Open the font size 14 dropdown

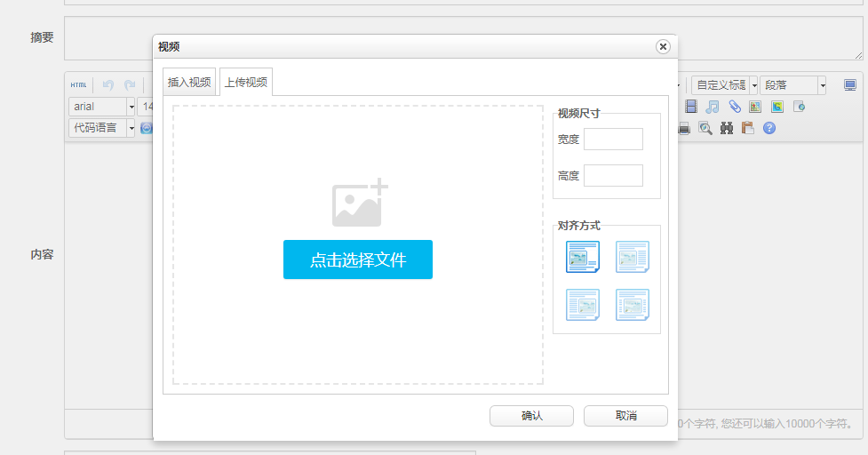click(x=145, y=107)
